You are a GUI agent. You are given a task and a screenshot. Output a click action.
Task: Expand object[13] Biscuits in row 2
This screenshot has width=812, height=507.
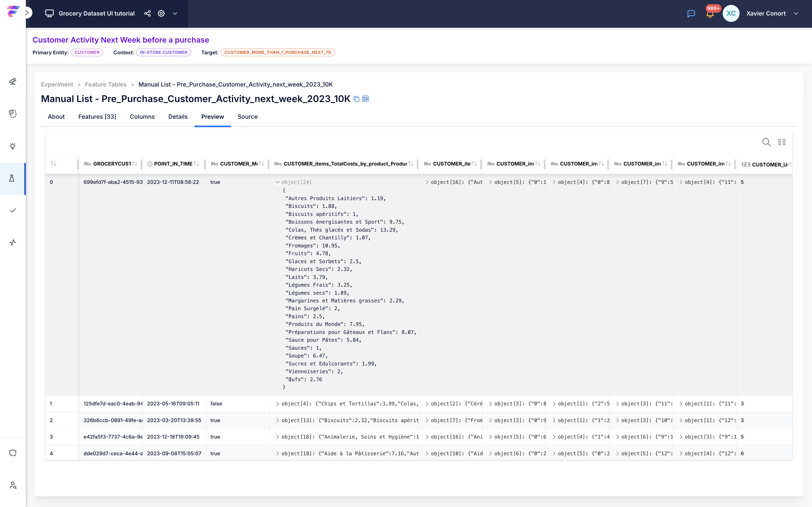pos(277,420)
